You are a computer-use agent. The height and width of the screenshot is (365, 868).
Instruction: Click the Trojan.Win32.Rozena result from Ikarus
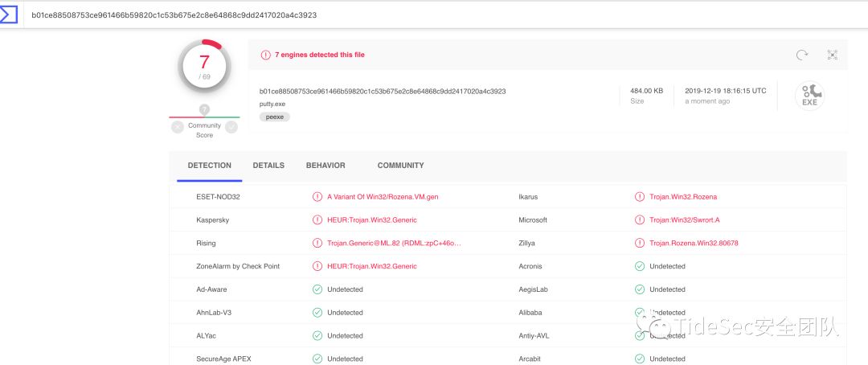coord(683,196)
